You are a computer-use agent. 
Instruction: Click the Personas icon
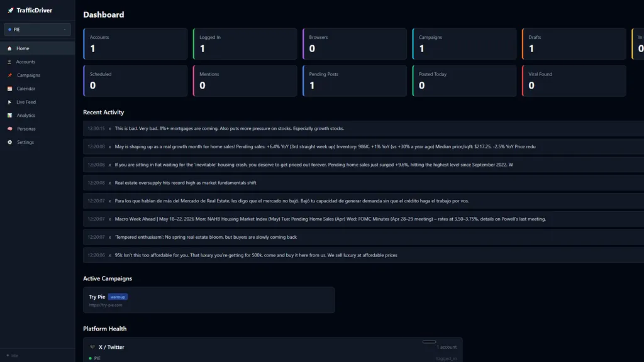coord(10,129)
